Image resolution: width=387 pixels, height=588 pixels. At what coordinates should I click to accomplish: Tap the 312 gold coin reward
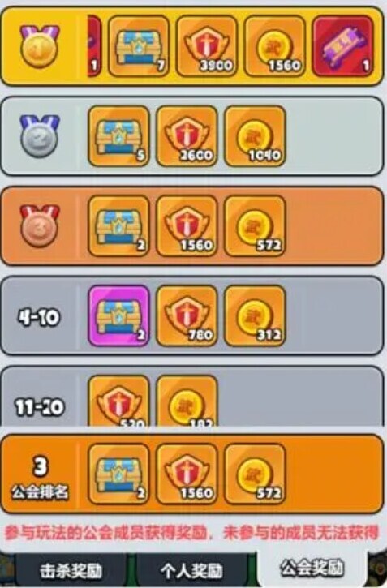point(255,315)
